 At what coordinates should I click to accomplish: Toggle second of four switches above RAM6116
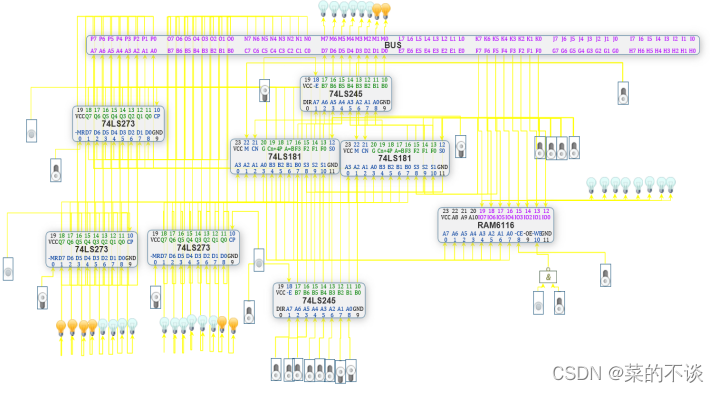[x=551, y=148]
